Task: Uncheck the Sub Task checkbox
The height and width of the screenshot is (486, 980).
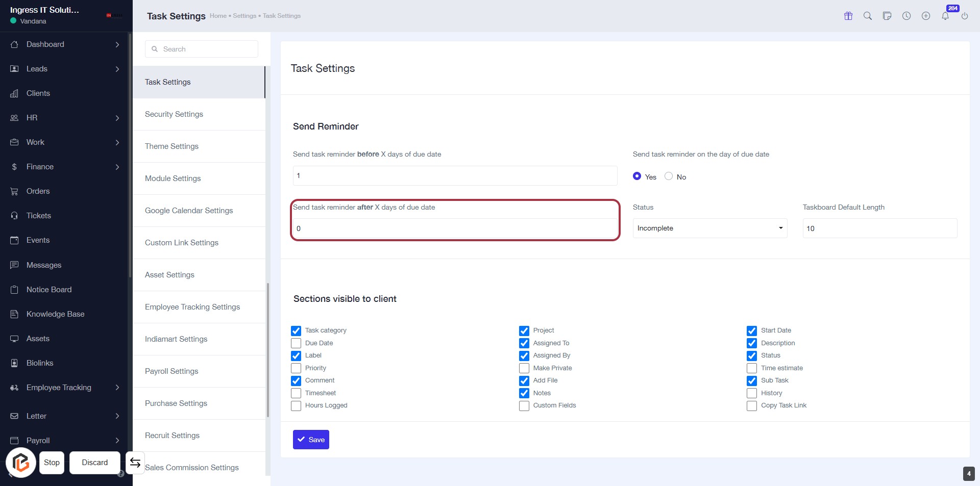Action: tap(752, 380)
